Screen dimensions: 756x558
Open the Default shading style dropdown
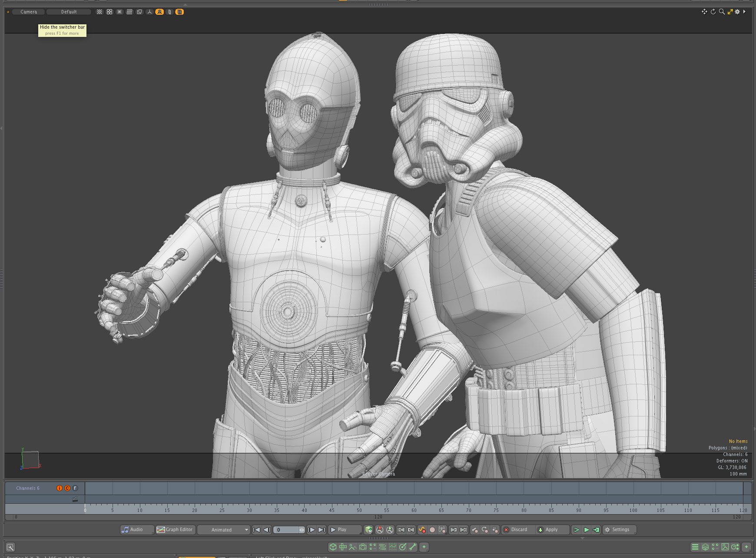click(69, 12)
